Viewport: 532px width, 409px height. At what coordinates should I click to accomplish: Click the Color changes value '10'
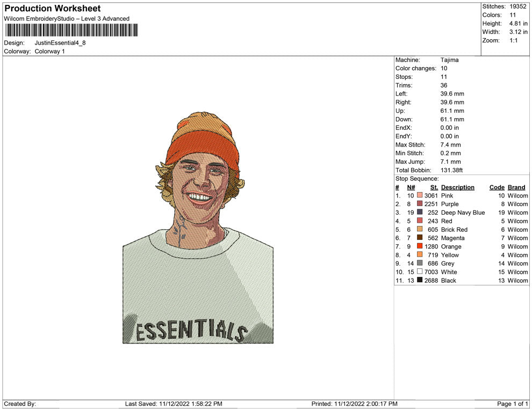[444, 69]
